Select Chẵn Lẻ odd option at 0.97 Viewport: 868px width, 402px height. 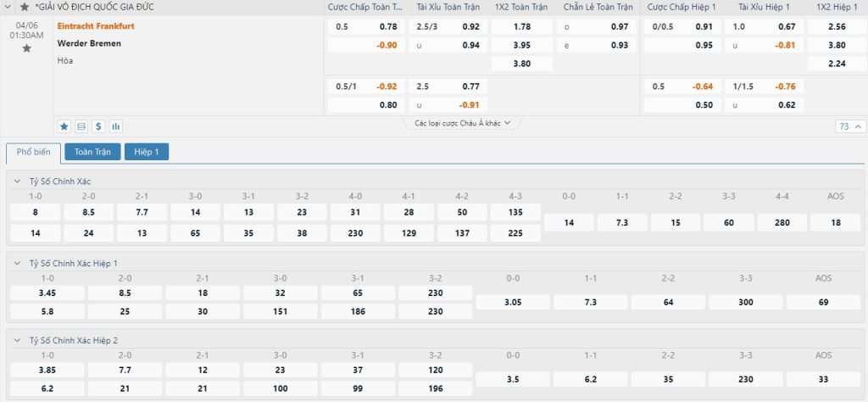[x=596, y=26]
